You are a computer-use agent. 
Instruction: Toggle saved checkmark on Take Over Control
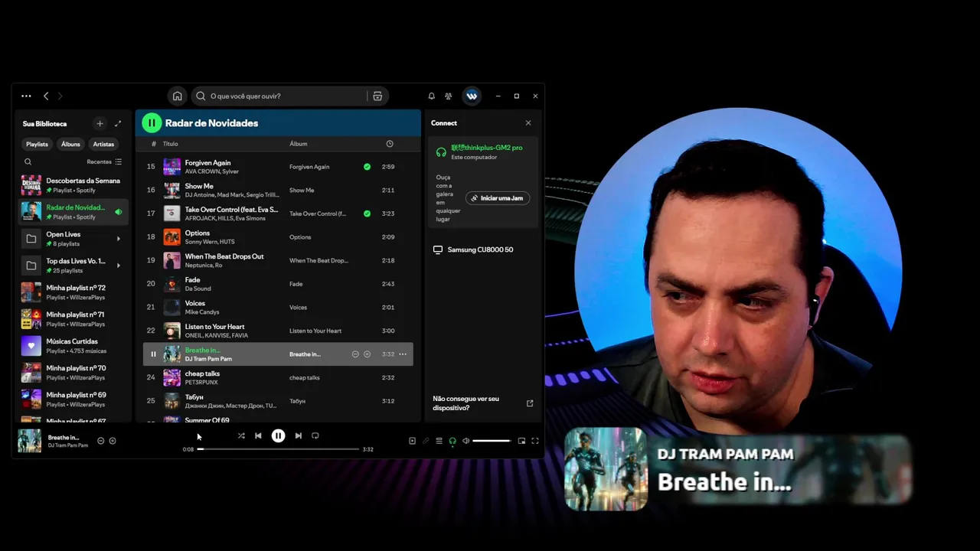[x=367, y=214]
